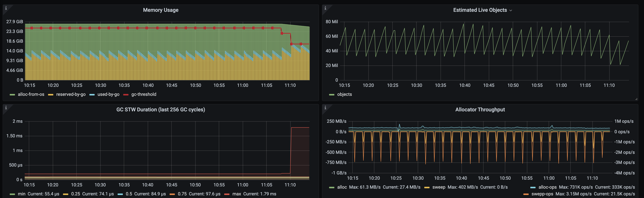644x198 pixels.
Task: Toggle the objects series in legend
Action: 344,94
